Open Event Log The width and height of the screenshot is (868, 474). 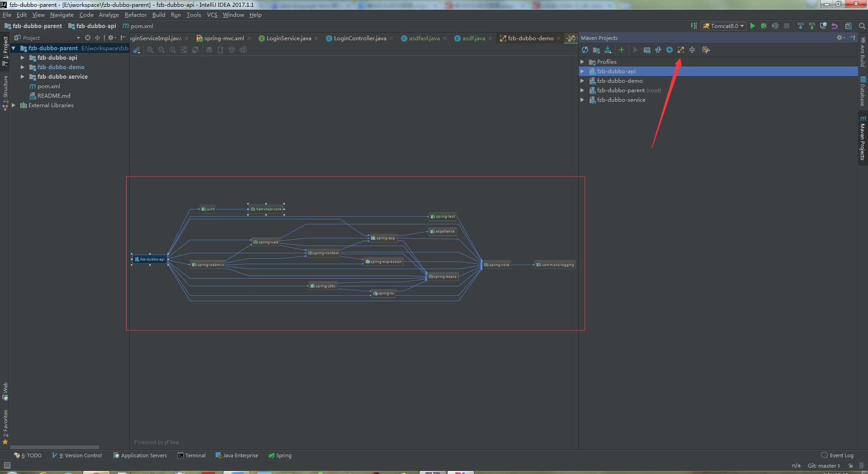tap(837, 455)
